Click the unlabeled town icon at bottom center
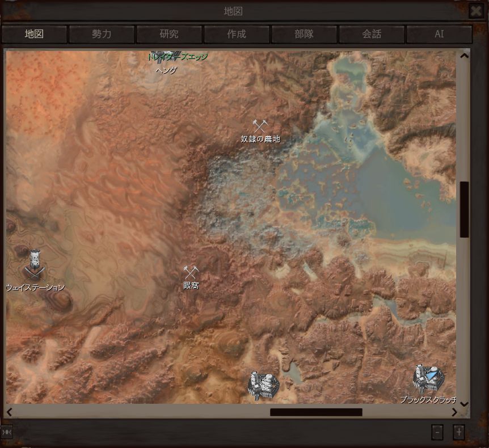 (x=264, y=384)
